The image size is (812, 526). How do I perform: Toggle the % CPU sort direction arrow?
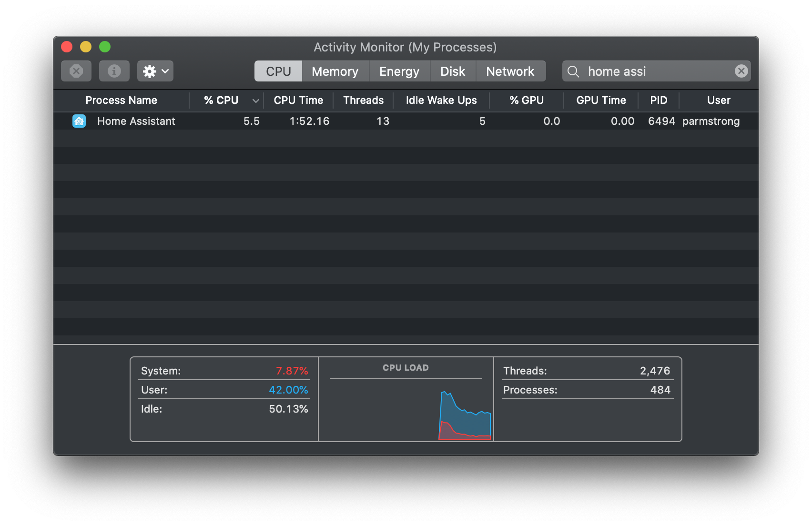256,101
